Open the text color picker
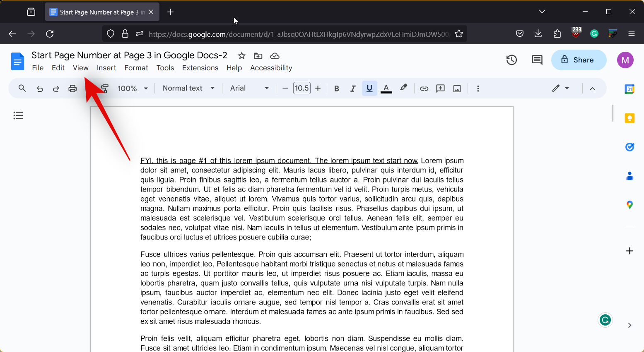Image resolution: width=644 pixels, height=352 pixels. [x=386, y=89]
